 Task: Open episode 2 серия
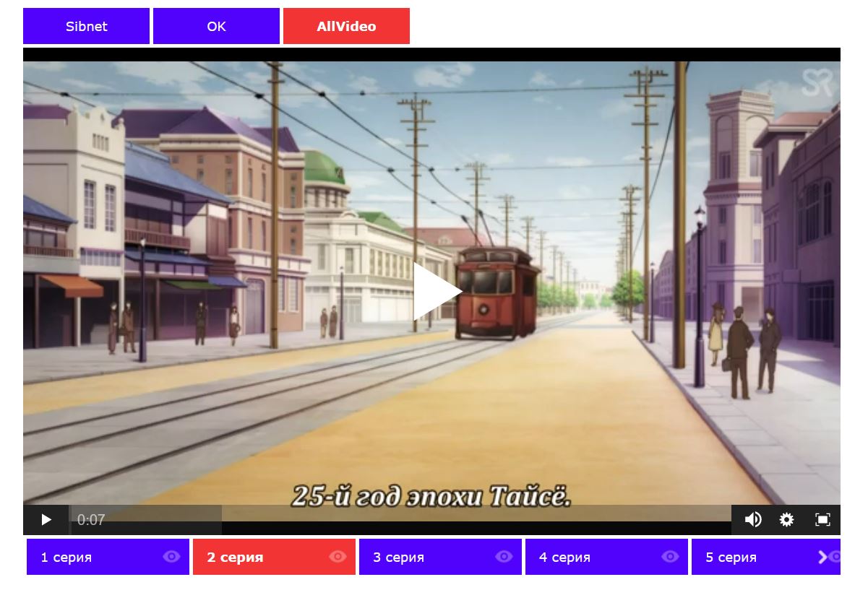274,557
